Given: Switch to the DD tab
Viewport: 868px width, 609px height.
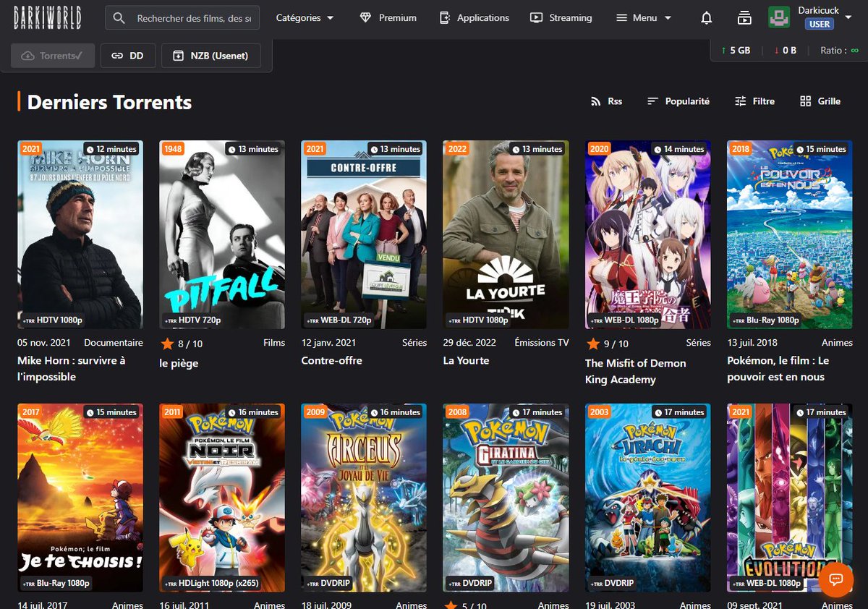Looking at the screenshot, I should tap(128, 56).
